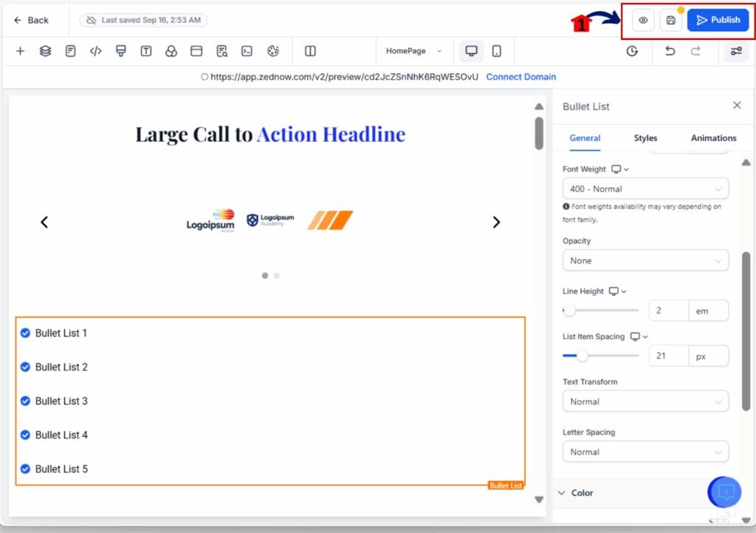Switch to the Styles tab
The image size is (756, 533).
(x=645, y=138)
